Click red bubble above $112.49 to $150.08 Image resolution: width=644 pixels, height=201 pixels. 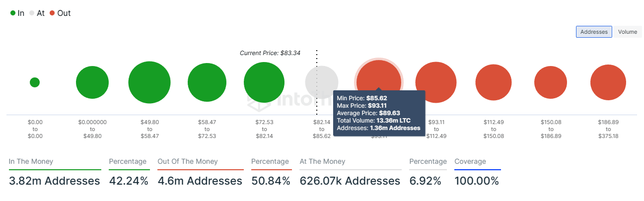(x=494, y=82)
